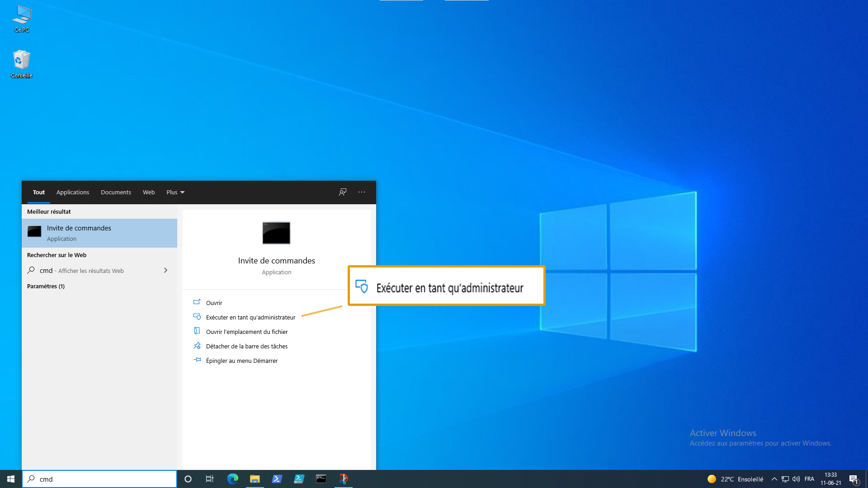This screenshot has height=488, width=868.
Task: Click the cmd search input field
Action: (104, 479)
